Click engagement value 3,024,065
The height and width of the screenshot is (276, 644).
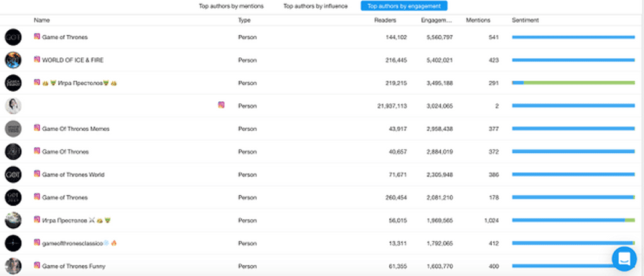coord(440,106)
